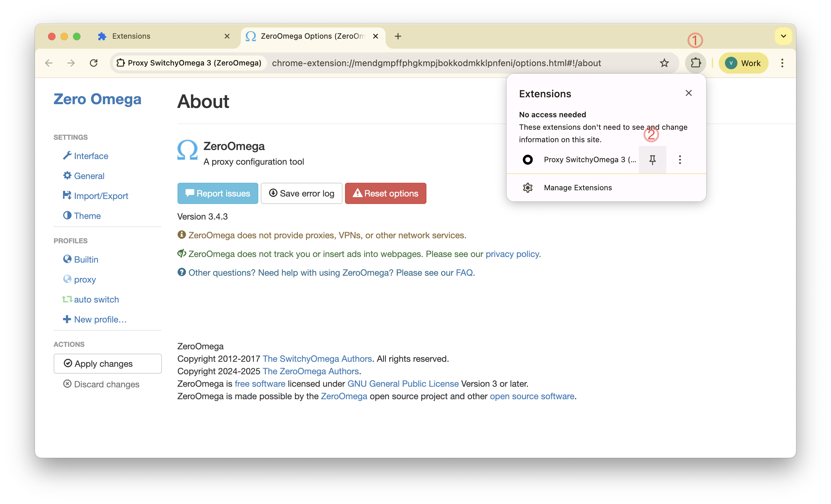Create a New profile

95,319
